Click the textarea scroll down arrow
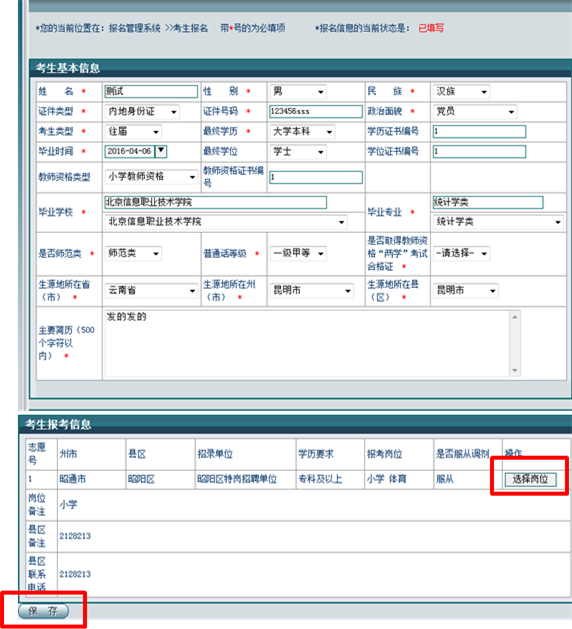This screenshot has height=629, width=572. 515,370
